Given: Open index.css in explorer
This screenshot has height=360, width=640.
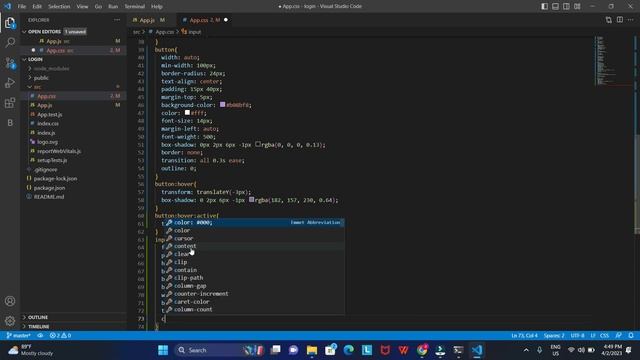Looking at the screenshot, I should point(48,123).
